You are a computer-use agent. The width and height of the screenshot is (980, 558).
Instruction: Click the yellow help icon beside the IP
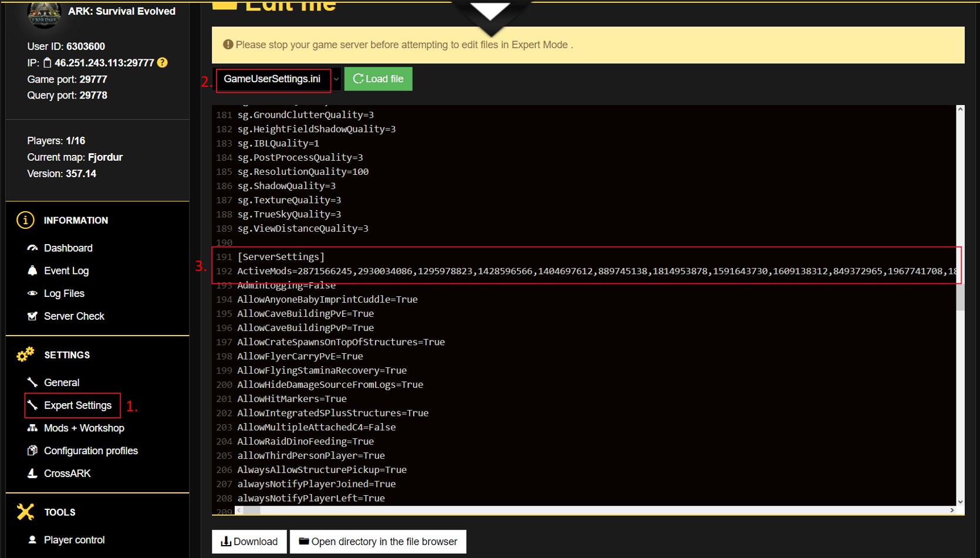coord(163,62)
